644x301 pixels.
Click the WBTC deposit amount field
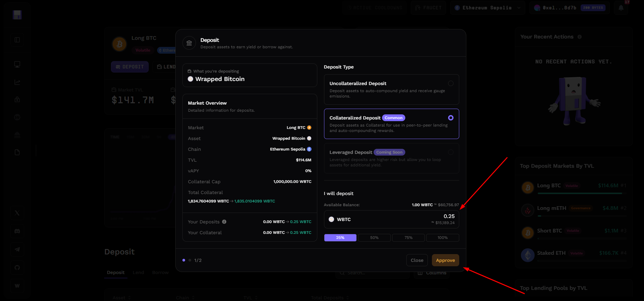coord(391,219)
